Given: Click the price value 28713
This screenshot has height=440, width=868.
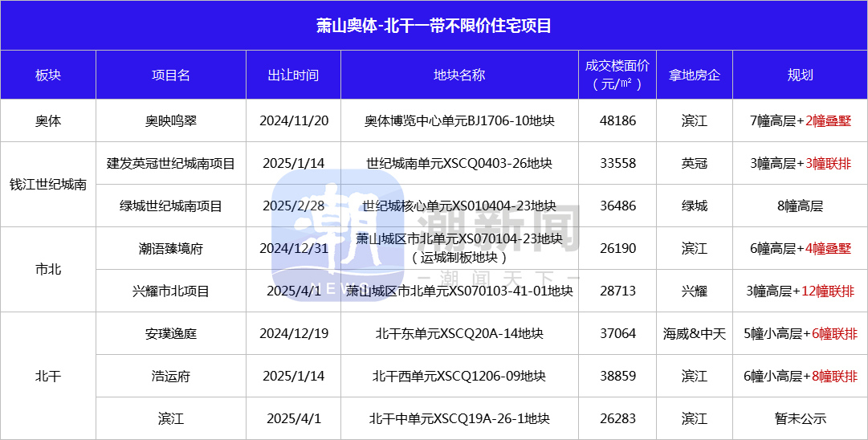Looking at the screenshot, I should click(617, 291).
